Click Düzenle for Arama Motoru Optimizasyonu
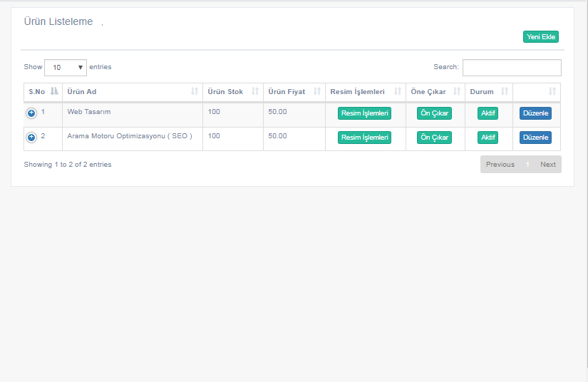Image resolution: width=588 pixels, height=382 pixels. point(535,138)
